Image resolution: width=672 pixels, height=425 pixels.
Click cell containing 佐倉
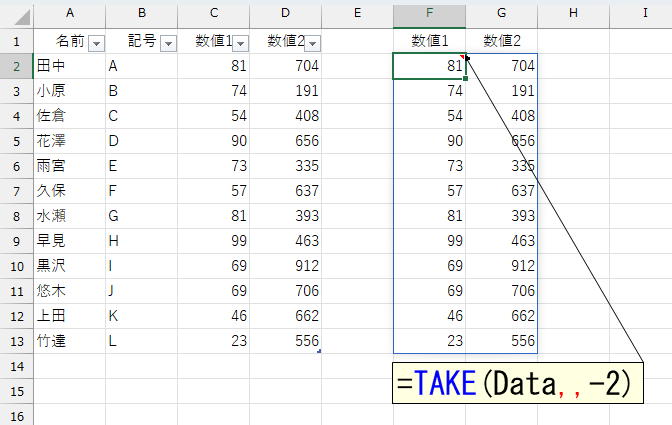coord(69,116)
